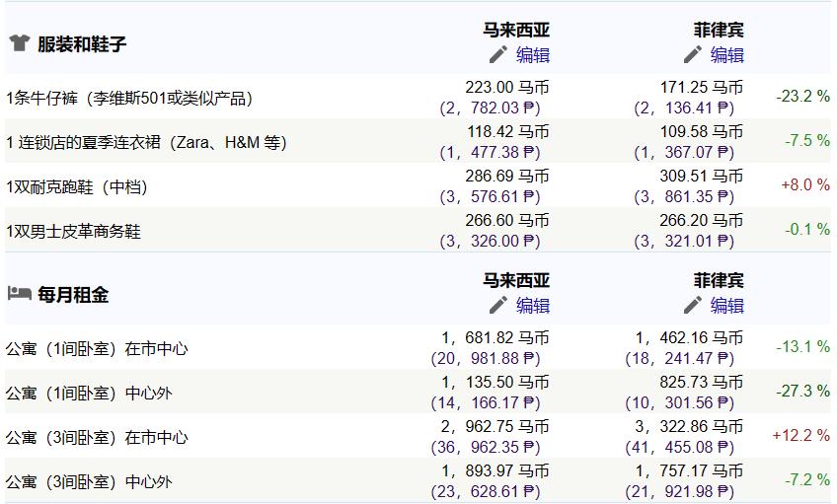Click the 118.42 马币 dress price
Image resolution: width=837 pixels, height=504 pixels.
point(508,131)
